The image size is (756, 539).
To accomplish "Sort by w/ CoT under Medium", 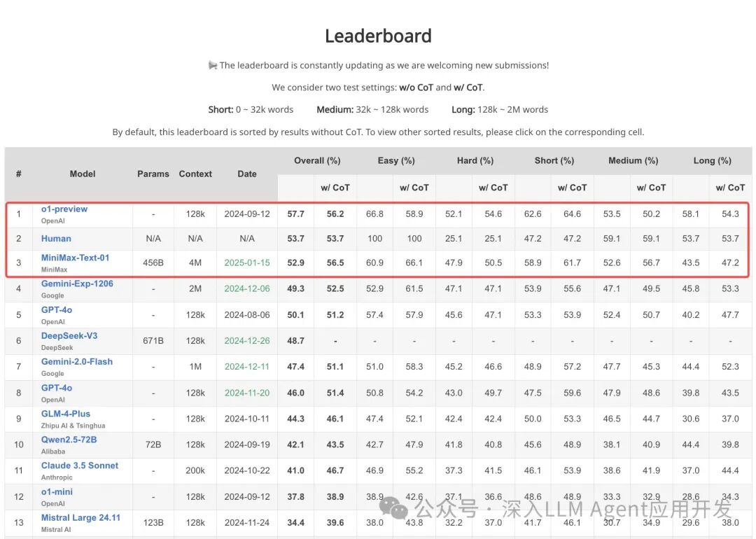I will (x=652, y=188).
